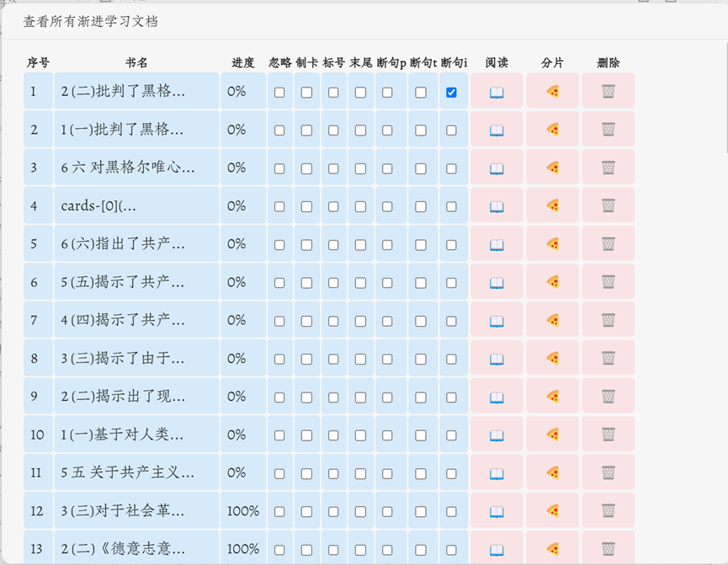Viewport: 728px width, 565px height.
Task: Open the read book icon for row 1
Action: (497, 93)
